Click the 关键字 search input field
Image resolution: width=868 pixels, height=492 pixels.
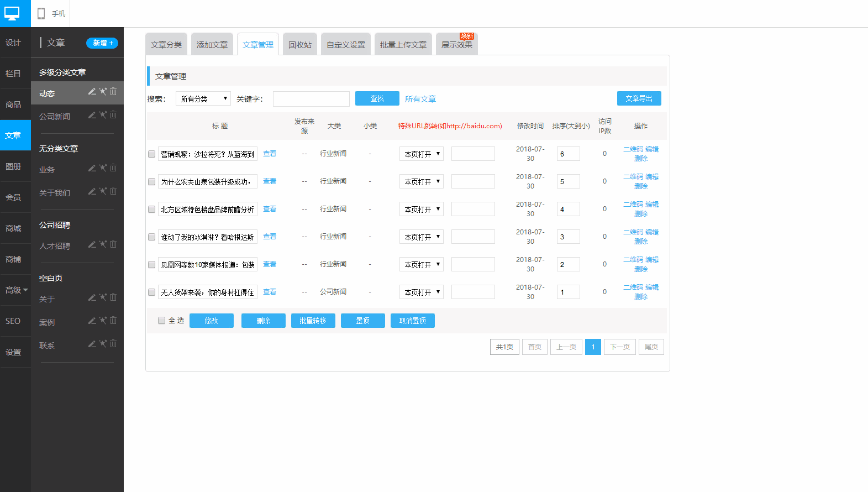click(311, 99)
